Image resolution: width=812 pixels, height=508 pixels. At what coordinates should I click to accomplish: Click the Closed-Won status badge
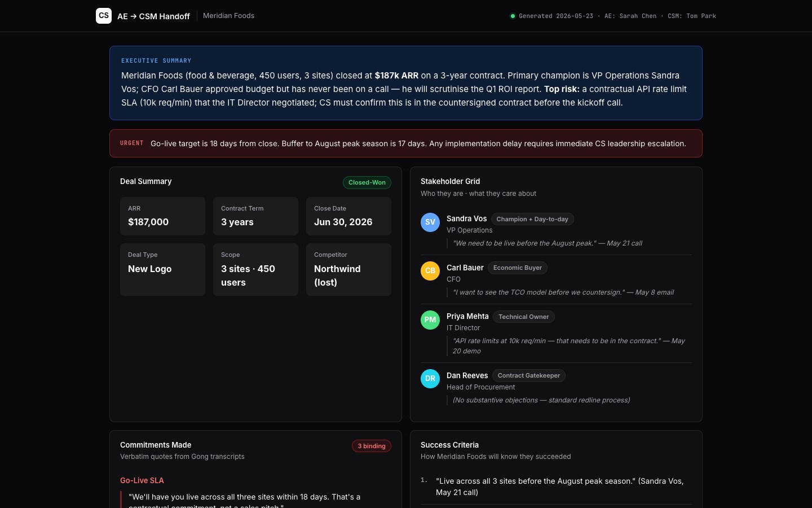[x=367, y=182]
